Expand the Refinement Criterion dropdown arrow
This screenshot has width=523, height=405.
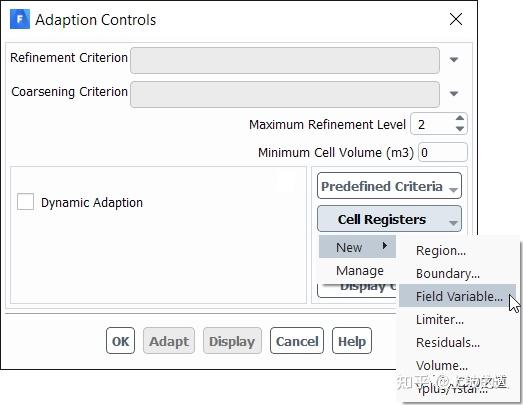click(453, 60)
